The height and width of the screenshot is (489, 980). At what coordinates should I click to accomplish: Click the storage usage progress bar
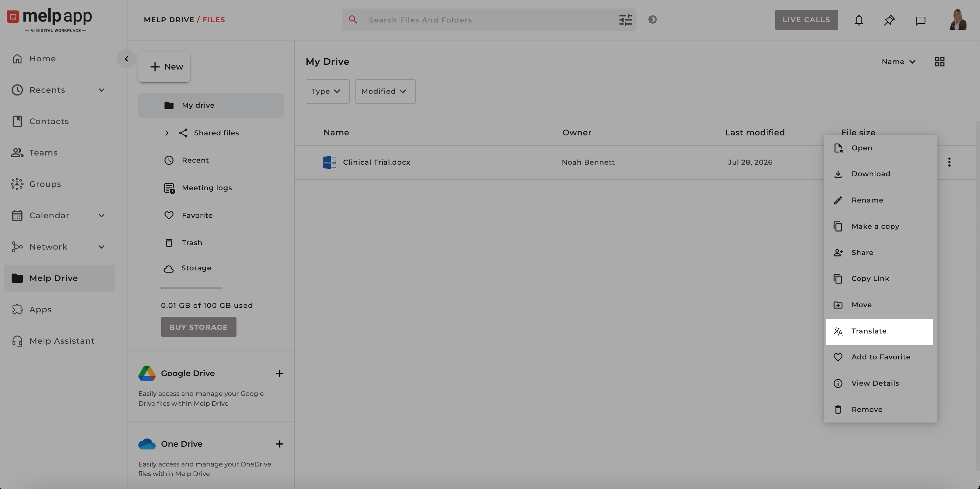coord(192,288)
